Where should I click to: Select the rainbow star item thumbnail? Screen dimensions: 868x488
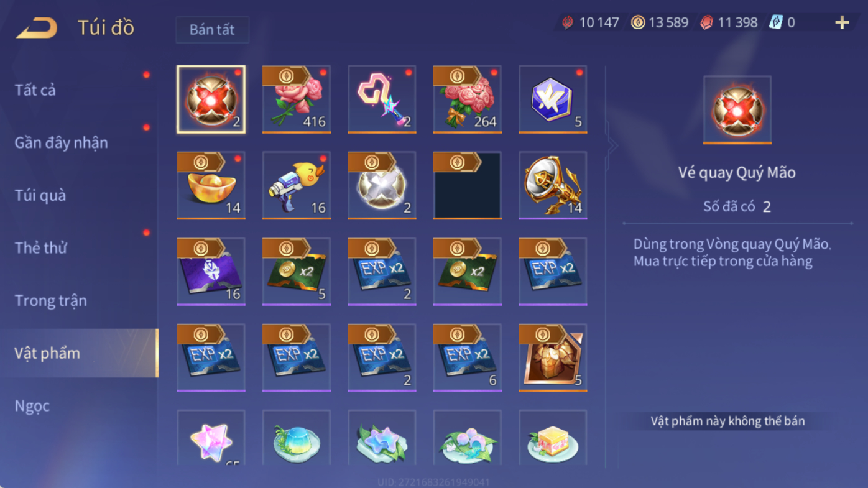(x=211, y=438)
